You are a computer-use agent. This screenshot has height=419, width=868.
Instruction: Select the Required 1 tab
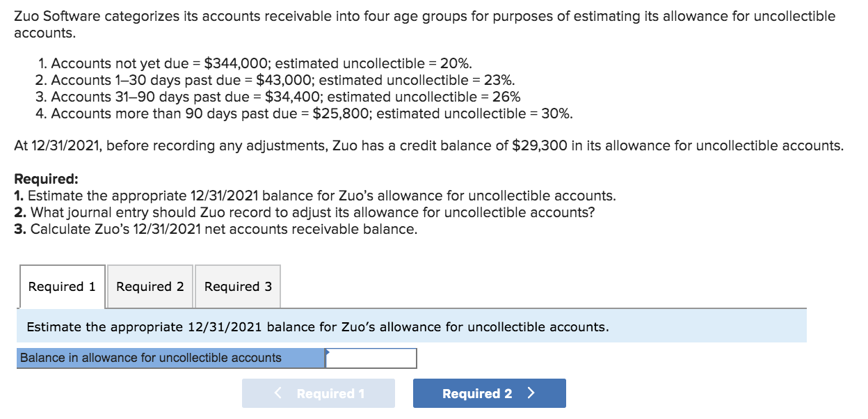pyautogui.click(x=62, y=286)
